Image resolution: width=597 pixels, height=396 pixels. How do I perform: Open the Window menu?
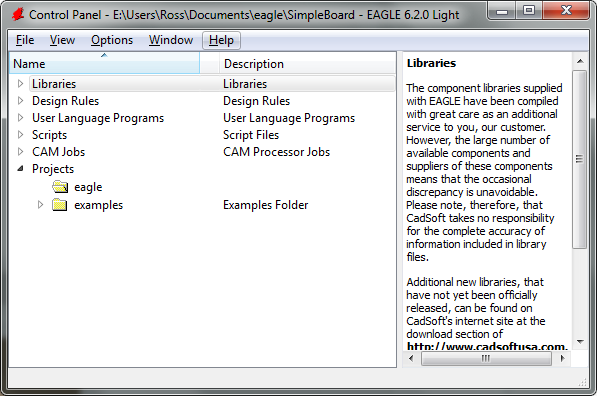pos(171,40)
